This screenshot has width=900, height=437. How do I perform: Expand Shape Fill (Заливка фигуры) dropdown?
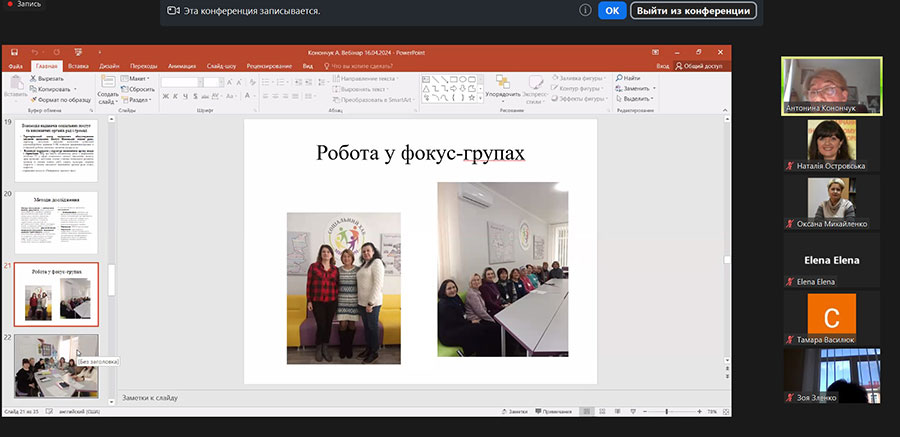click(604, 77)
